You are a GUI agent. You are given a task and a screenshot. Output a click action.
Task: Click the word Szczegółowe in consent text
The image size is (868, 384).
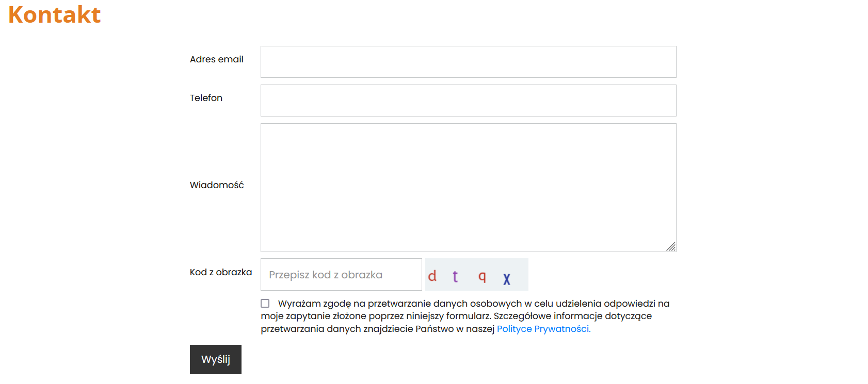(x=522, y=316)
